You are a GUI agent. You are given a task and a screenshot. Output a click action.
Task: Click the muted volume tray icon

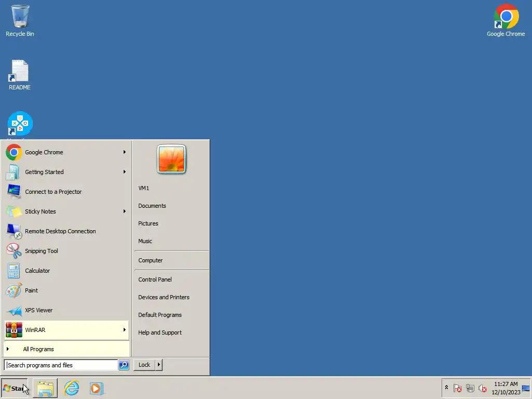click(x=482, y=388)
